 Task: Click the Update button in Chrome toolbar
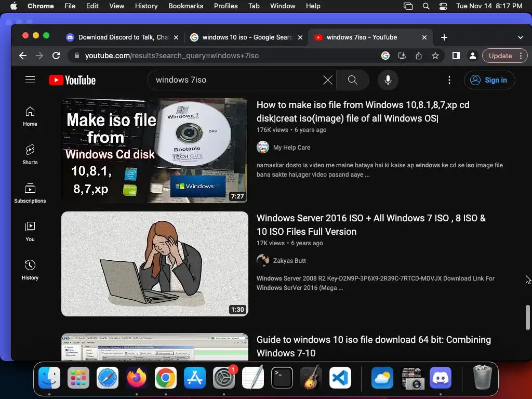[500, 56]
